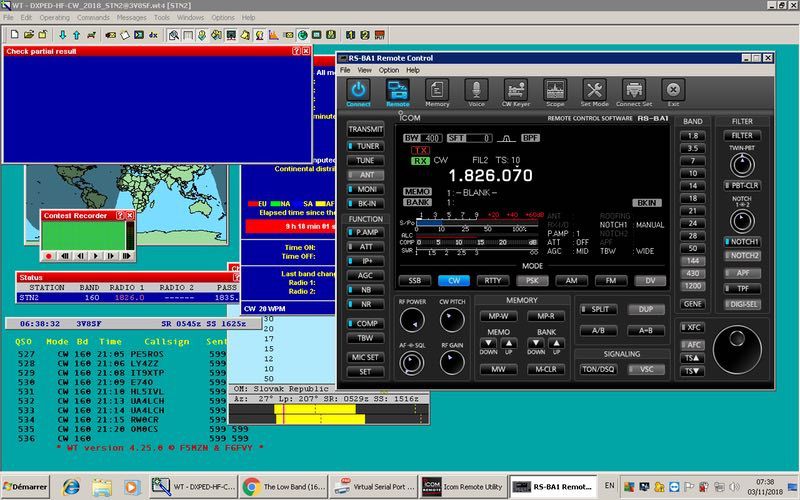Click the 1.826.070 frequency display
This screenshot has height=500, width=800.
(490, 176)
